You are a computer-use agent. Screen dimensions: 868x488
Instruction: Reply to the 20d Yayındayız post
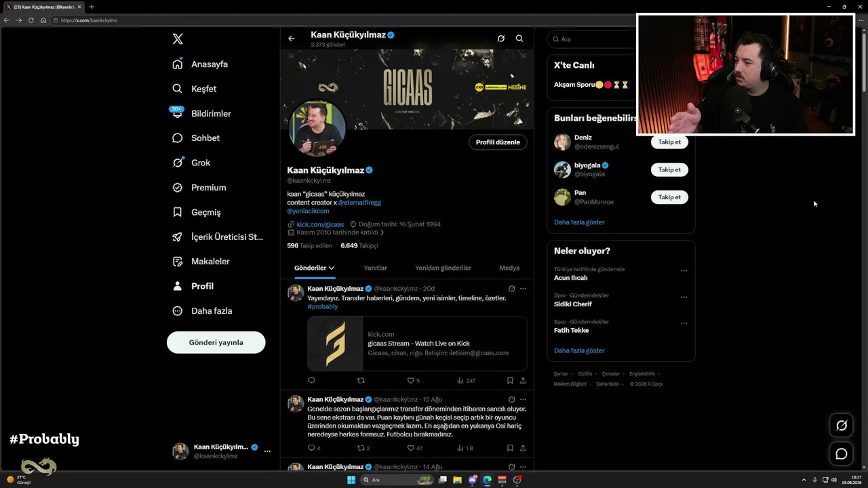[x=312, y=381]
